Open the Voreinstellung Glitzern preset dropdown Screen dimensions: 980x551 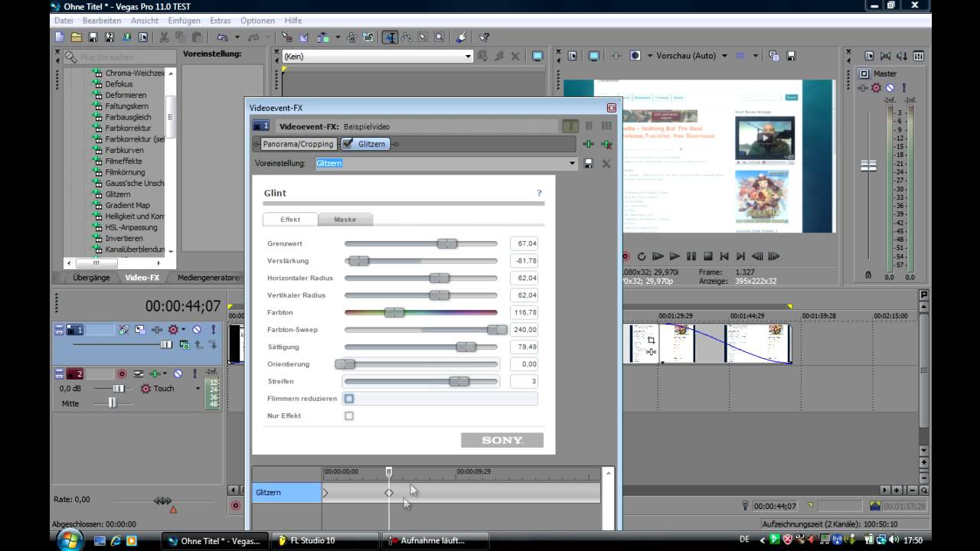[x=572, y=163]
